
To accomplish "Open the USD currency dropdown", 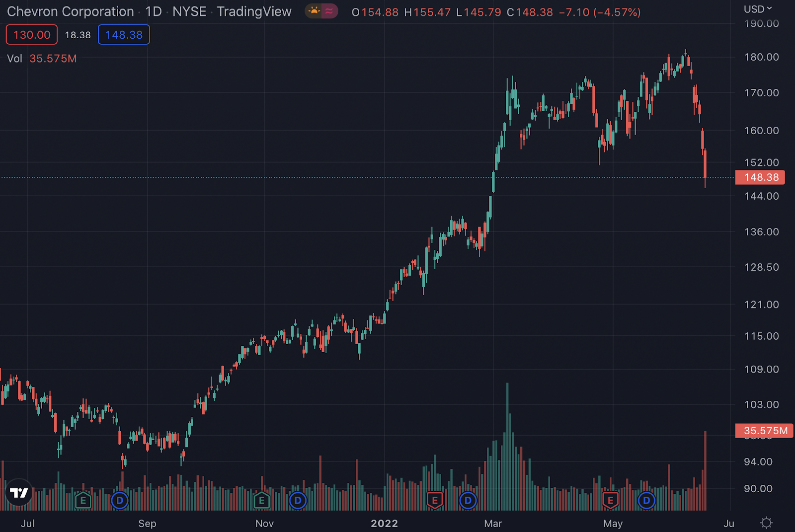I will [758, 9].
